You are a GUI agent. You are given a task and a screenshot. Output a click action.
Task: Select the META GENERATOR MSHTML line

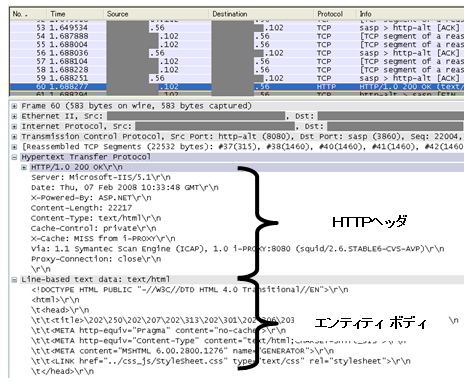tap(182, 351)
